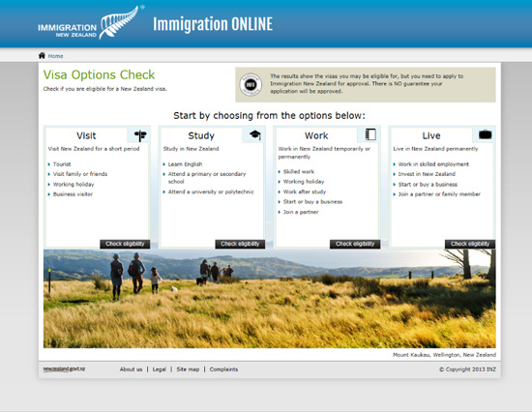532x412 pixels.
Task: Check eligibility for the Study option
Action: coord(240,244)
